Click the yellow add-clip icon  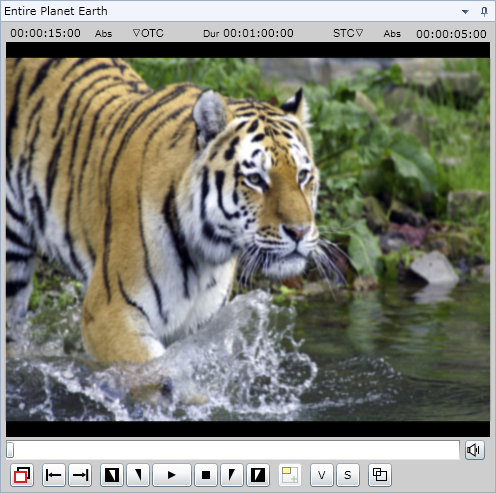(290, 475)
